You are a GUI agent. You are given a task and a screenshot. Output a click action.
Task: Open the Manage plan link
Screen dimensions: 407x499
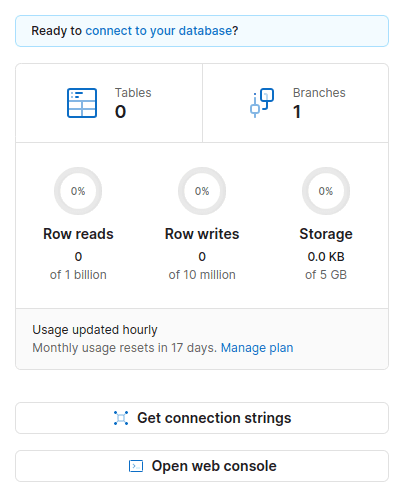coord(257,348)
